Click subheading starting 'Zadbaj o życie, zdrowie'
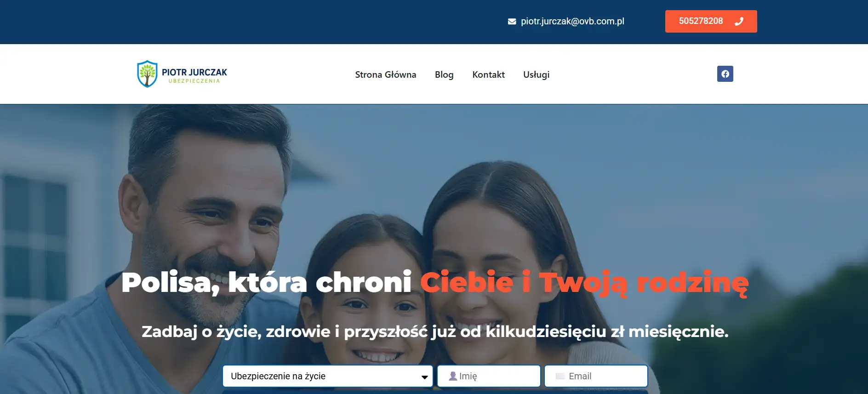This screenshot has width=868, height=394. coord(435,331)
